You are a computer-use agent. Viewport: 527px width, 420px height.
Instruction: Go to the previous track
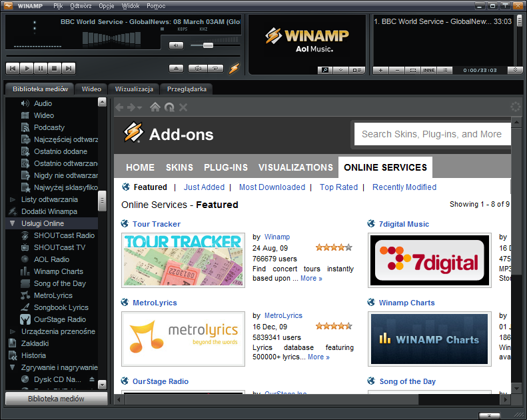coord(13,69)
